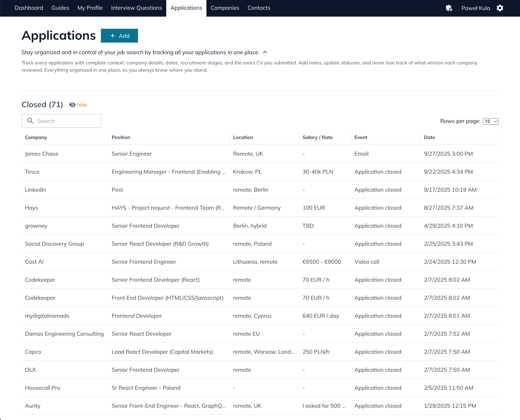Click the shield privacy icon
This screenshot has height=420, width=520.
(x=449, y=8)
